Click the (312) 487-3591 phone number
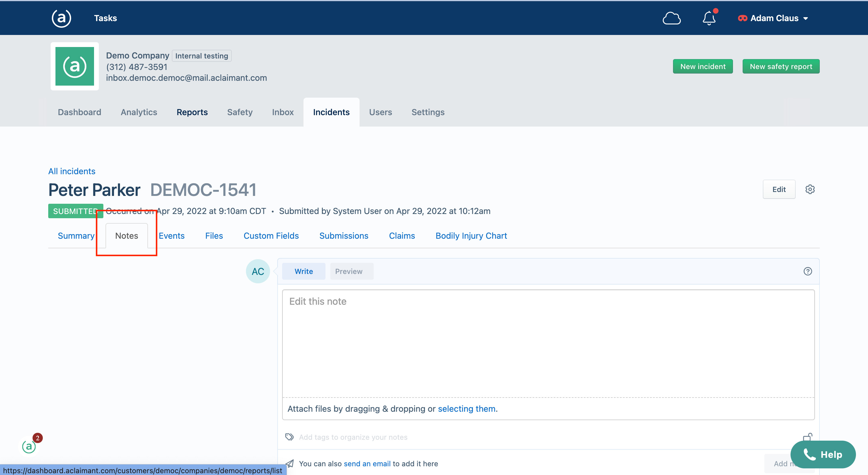This screenshot has width=868, height=475. pos(137,67)
